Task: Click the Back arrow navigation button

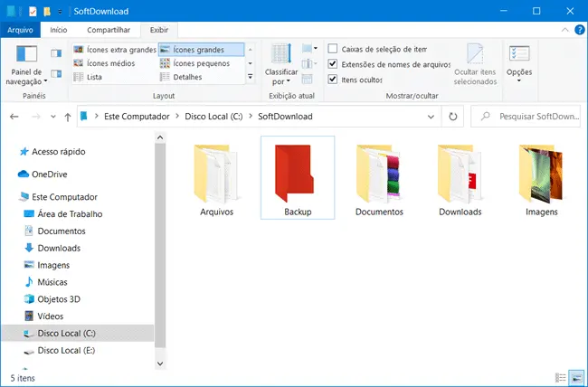Action: click(x=15, y=117)
